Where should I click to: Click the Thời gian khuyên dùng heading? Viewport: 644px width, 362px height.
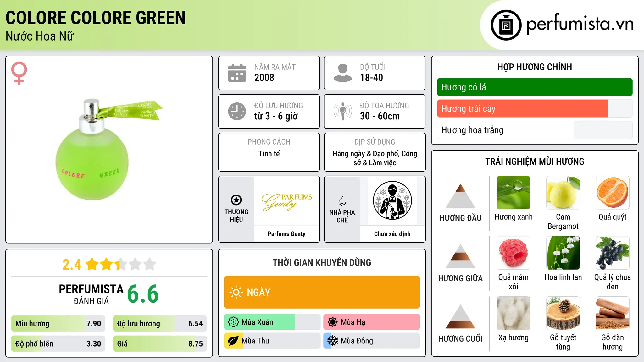coord(322,262)
